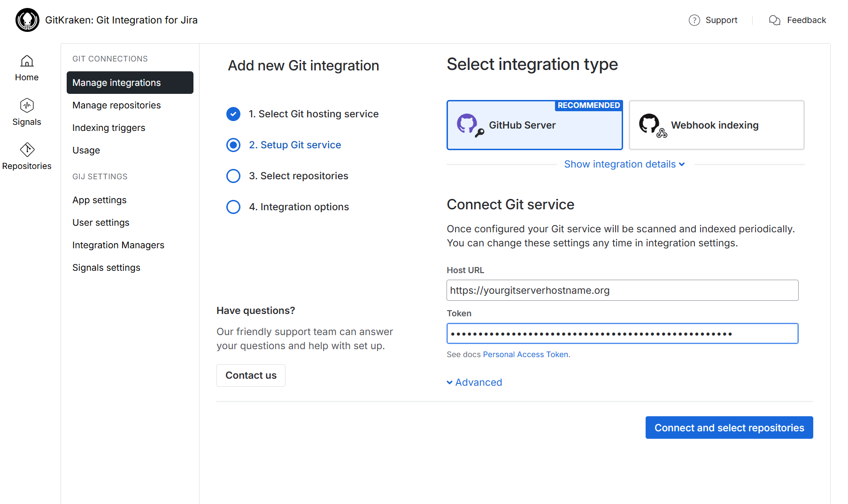
Task: Expand the Advanced section
Action: [474, 382]
